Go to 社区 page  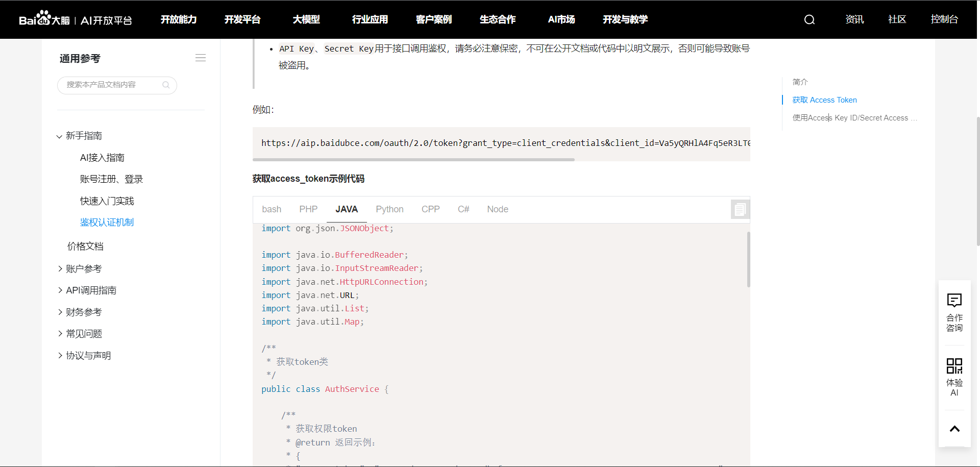[x=897, y=19]
